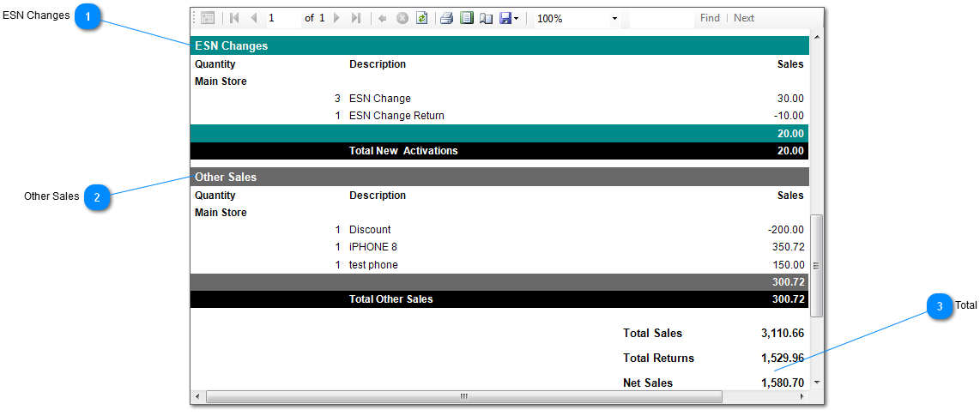
Task: Click the vertical scrollbar thumb
Action: click(816, 265)
